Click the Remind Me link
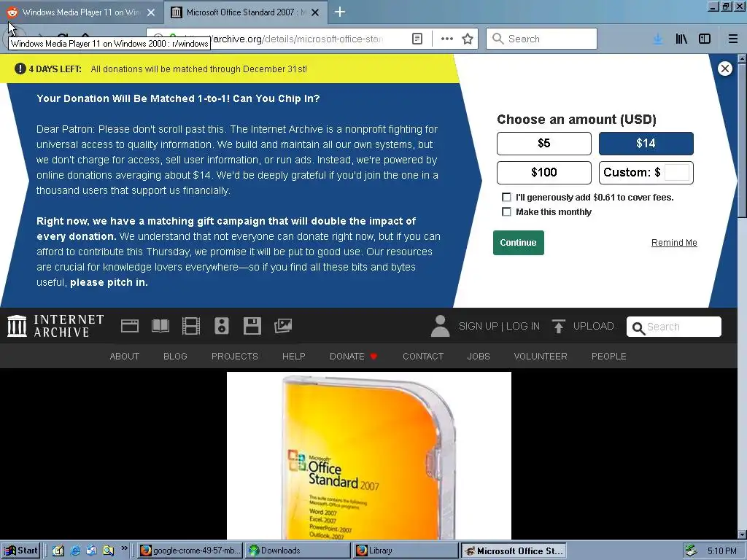This screenshot has width=747, height=560. coord(674,243)
